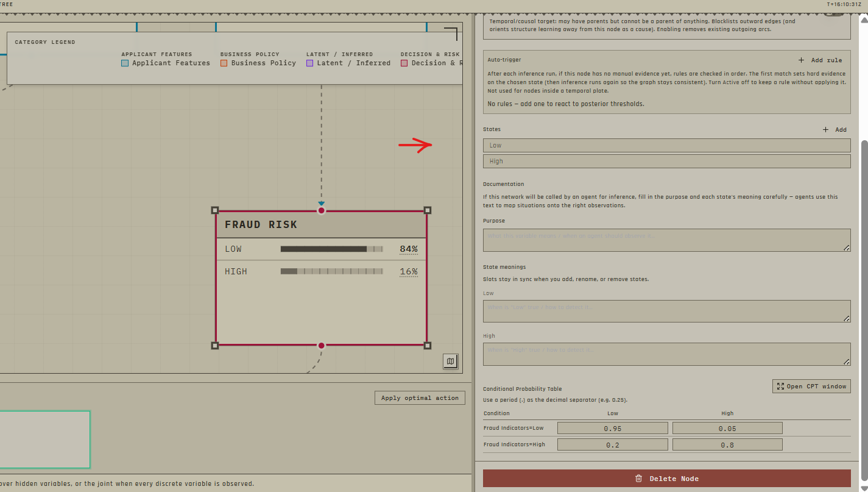Click the Applicant Features legend swatch
This screenshot has height=492, width=868.
tap(125, 63)
